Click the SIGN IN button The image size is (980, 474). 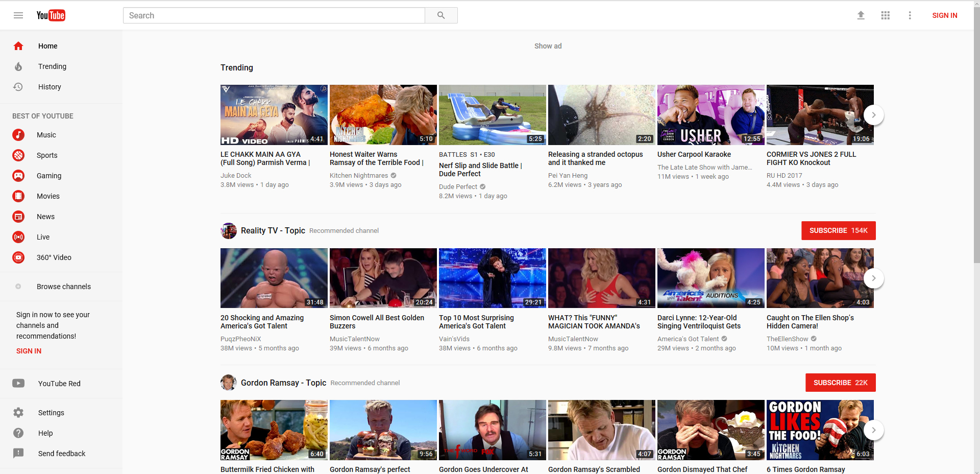tap(945, 15)
